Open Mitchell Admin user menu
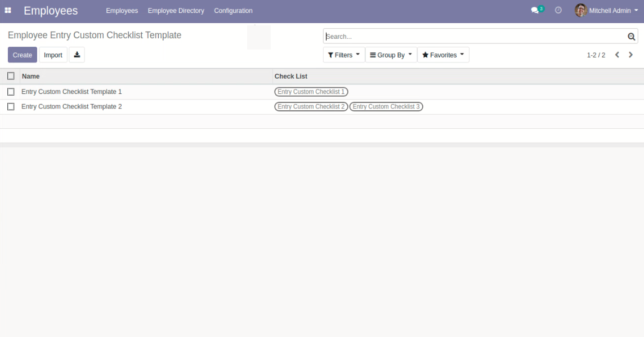Viewport: 644px width, 337px height. 607,11
